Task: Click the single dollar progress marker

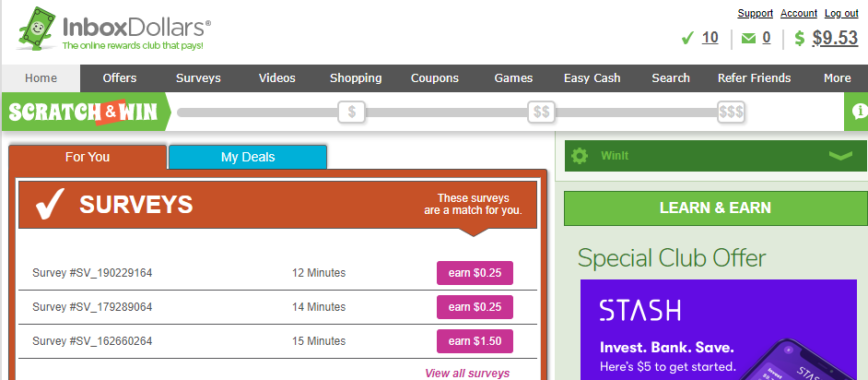Action: 351,113
